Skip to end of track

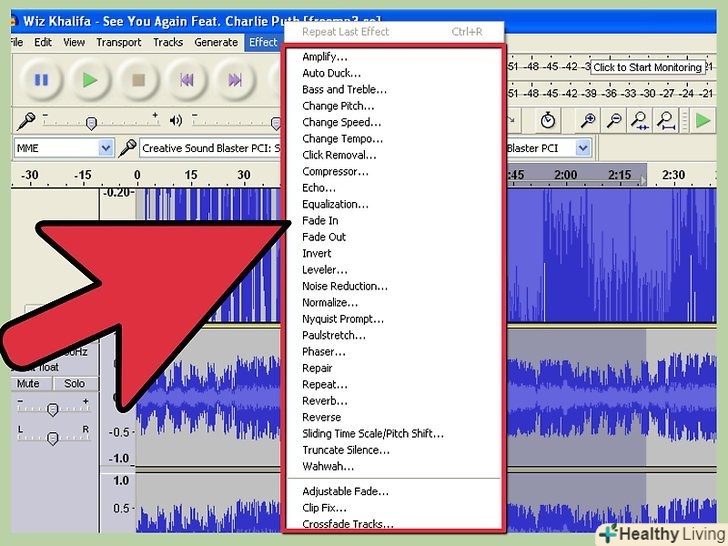[235, 80]
